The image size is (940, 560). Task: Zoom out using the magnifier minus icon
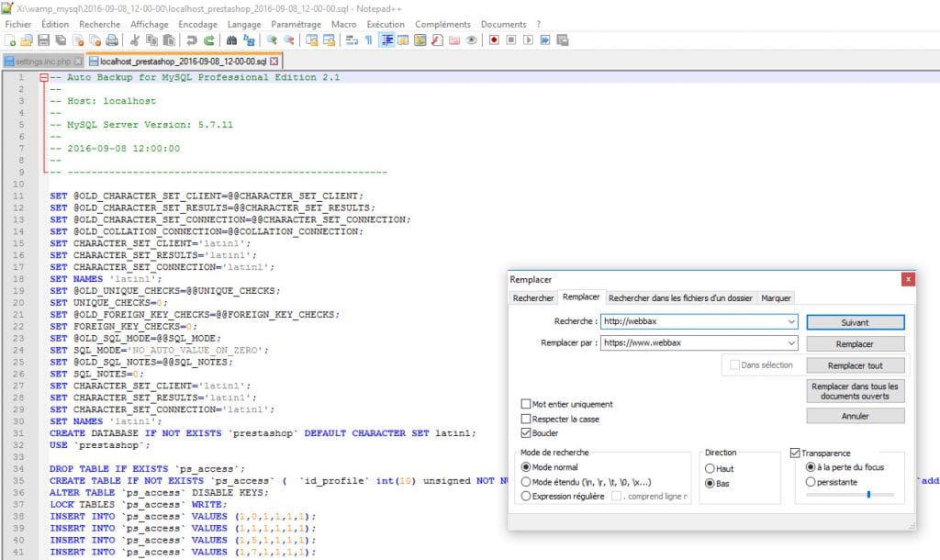point(289,40)
